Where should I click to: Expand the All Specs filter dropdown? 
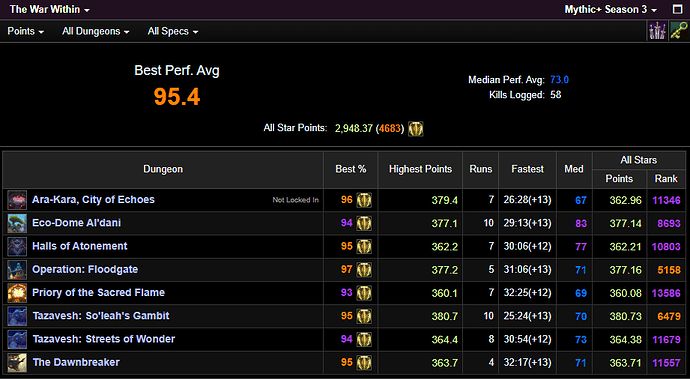pos(172,31)
